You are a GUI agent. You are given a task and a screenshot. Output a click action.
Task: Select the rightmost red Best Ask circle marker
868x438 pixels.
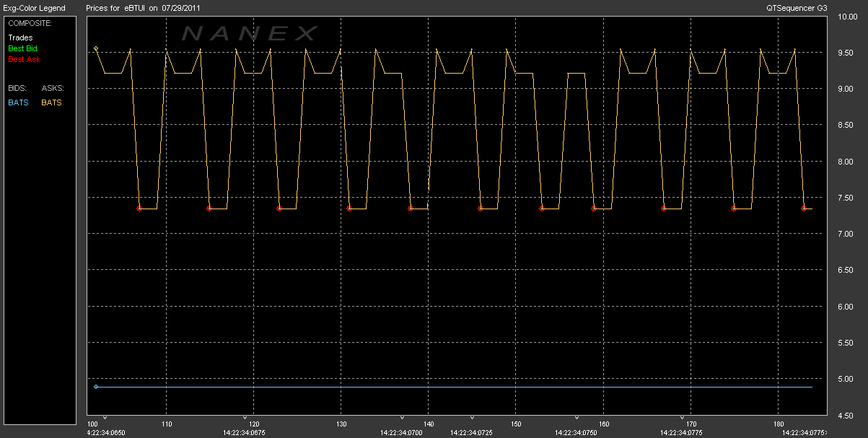coord(803,208)
